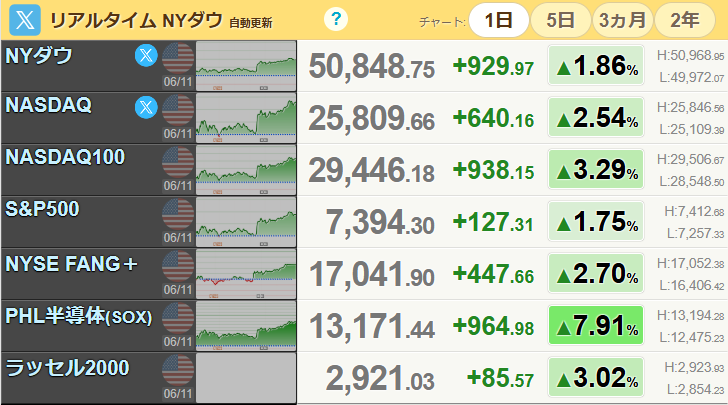The width and height of the screenshot is (728, 405).
Task: Click the ▲1.86% NYダウ change badge
Action: (x=596, y=65)
